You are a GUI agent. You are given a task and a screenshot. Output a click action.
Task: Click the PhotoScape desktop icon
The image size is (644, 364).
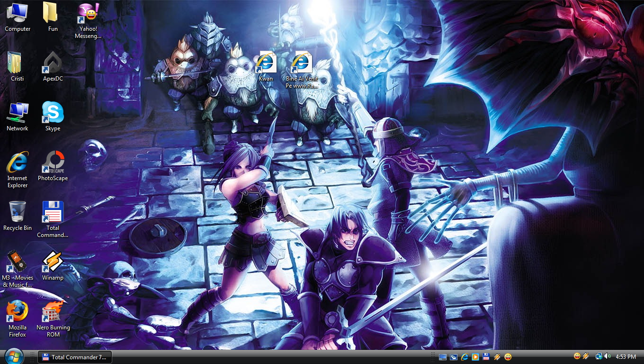point(53,163)
